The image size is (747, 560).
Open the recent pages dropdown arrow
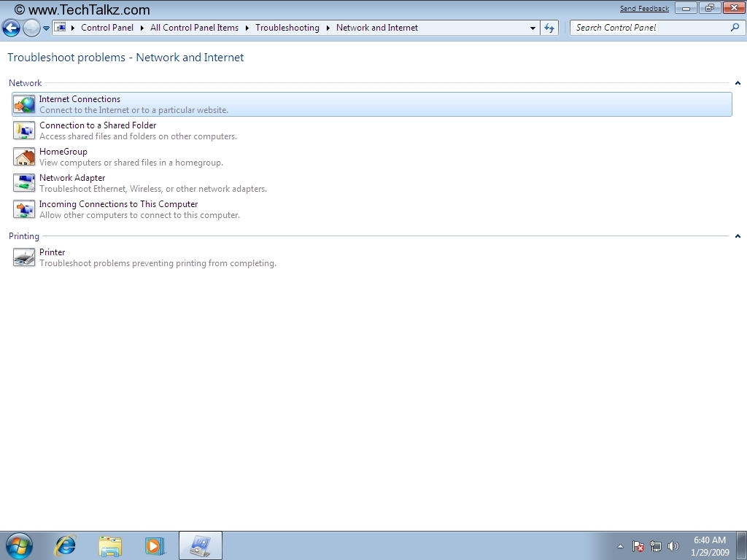point(47,28)
